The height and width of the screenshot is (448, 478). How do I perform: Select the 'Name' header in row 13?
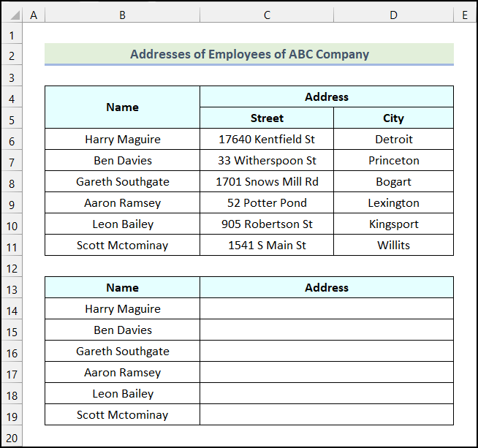(x=122, y=287)
